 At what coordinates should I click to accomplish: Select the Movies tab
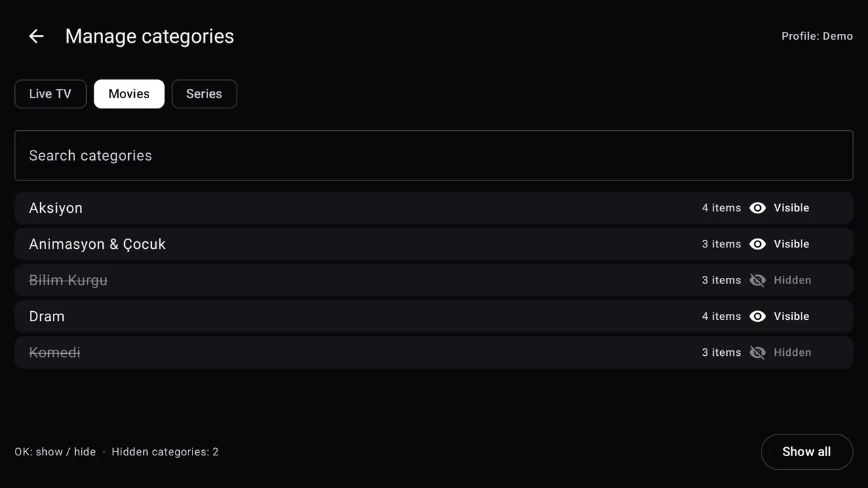[x=129, y=94]
